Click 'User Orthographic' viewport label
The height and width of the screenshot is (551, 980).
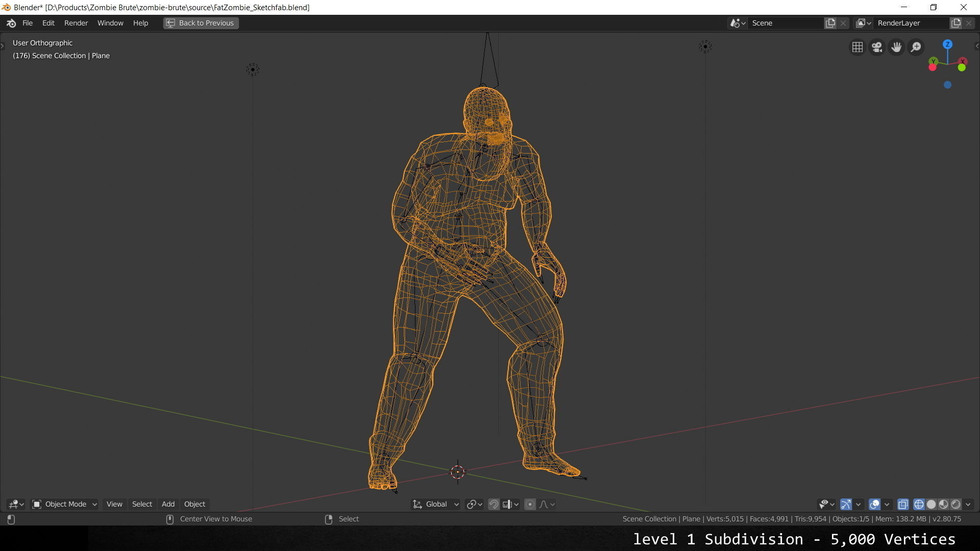pos(42,43)
